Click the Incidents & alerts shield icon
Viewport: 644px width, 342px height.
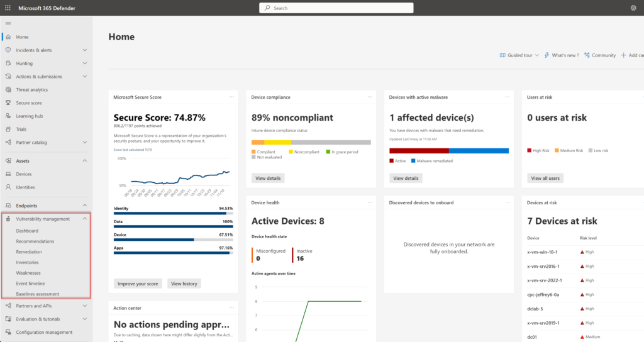click(x=8, y=50)
